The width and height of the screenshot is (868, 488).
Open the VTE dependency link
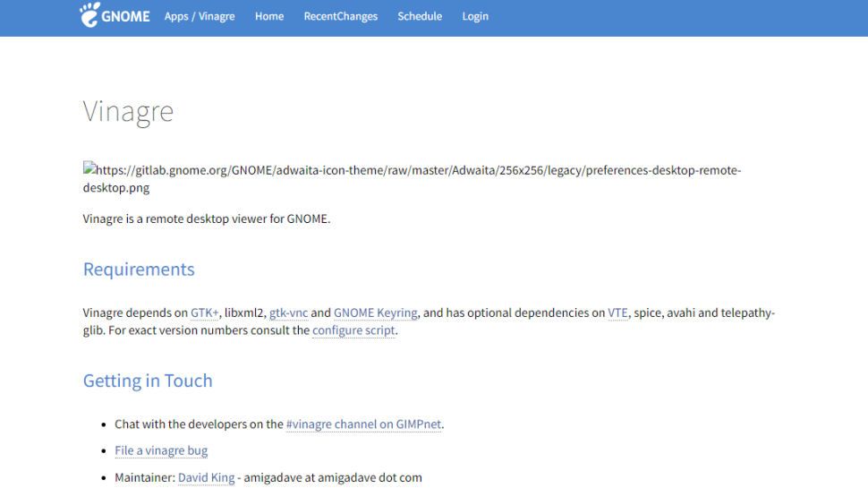(x=617, y=313)
